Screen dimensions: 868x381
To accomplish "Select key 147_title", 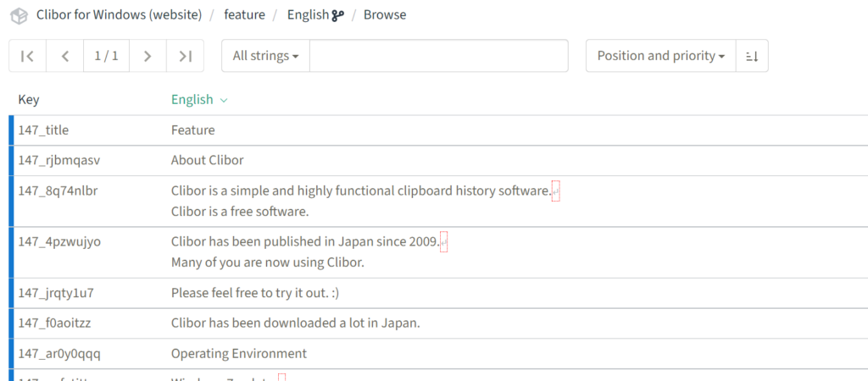I will 44,130.
